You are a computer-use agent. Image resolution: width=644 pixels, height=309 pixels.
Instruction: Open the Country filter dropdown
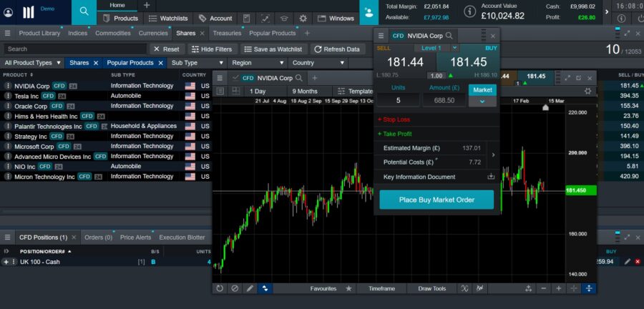[x=318, y=63]
